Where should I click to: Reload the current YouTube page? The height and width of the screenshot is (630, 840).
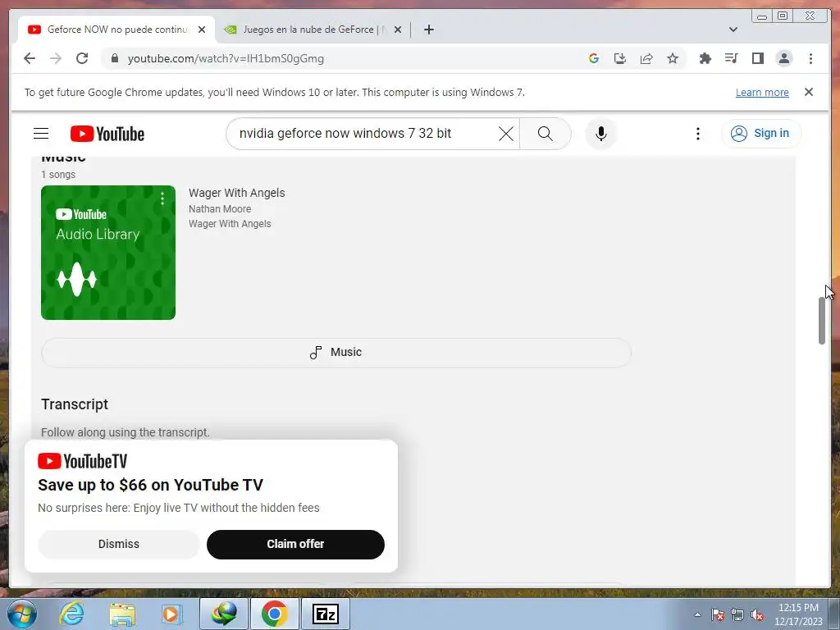pos(82,58)
